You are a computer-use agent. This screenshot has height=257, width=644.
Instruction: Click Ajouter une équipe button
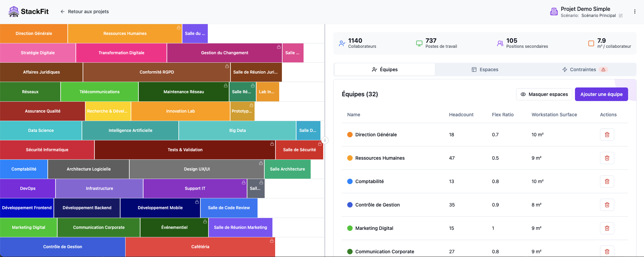[x=601, y=94]
